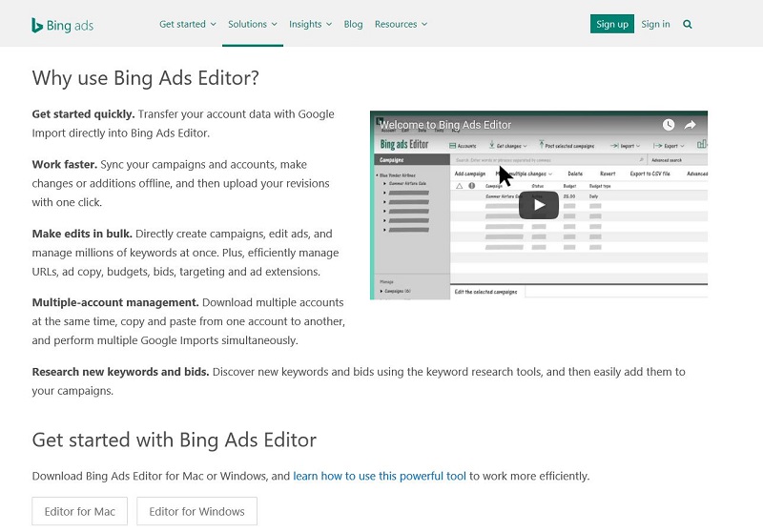Click the Why use Bing Ads Editor heading

146,78
